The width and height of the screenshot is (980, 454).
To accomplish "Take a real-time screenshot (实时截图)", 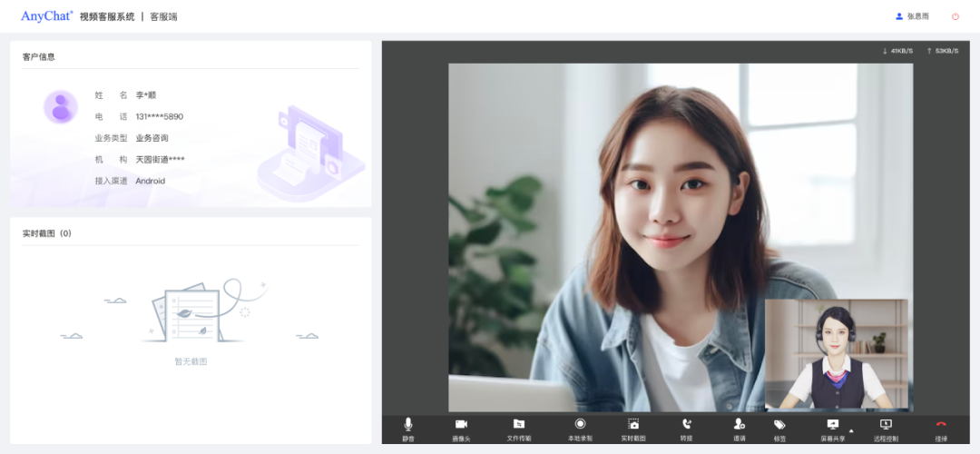I will click(x=633, y=429).
